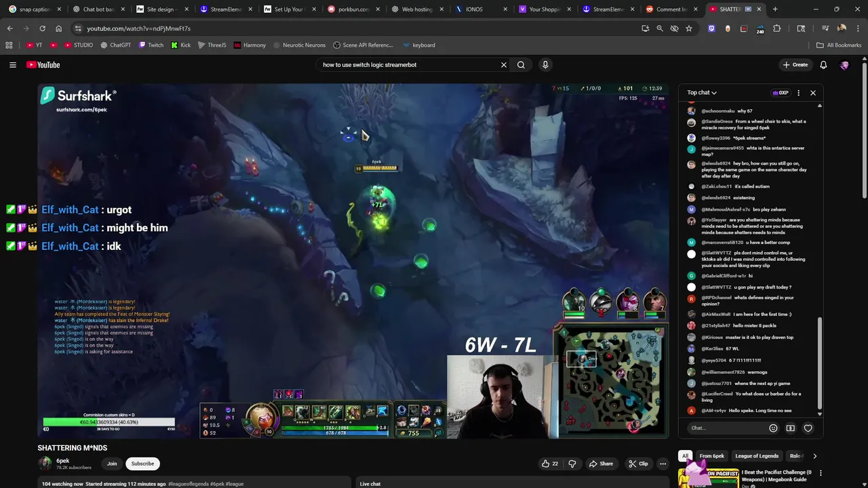The height and width of the screenshot is (488, 868).
Task: Join the 6pek channel membership
Action: [112, 464]
